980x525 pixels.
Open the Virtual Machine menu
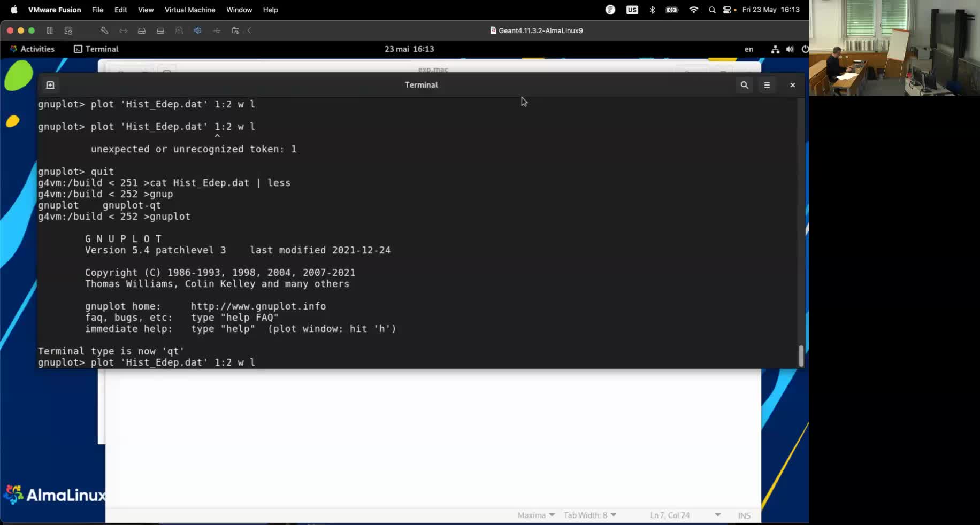[x=189, y=10]
